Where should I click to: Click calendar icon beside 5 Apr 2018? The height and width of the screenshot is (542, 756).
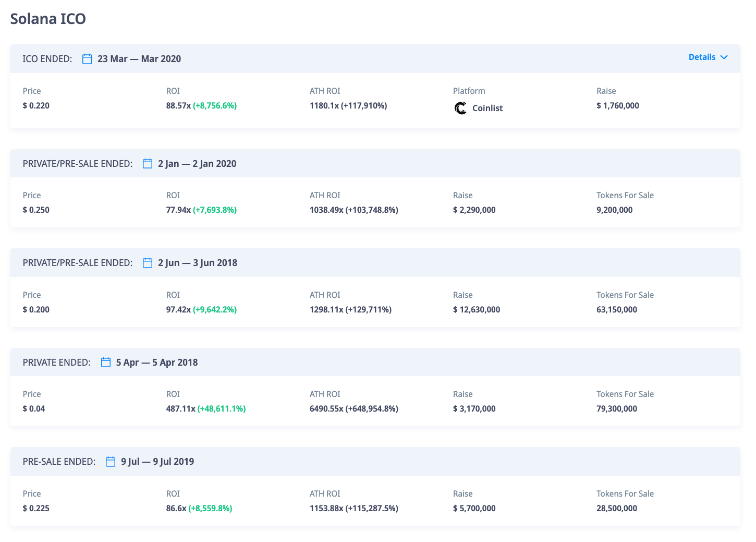click(x=106, y=363)
